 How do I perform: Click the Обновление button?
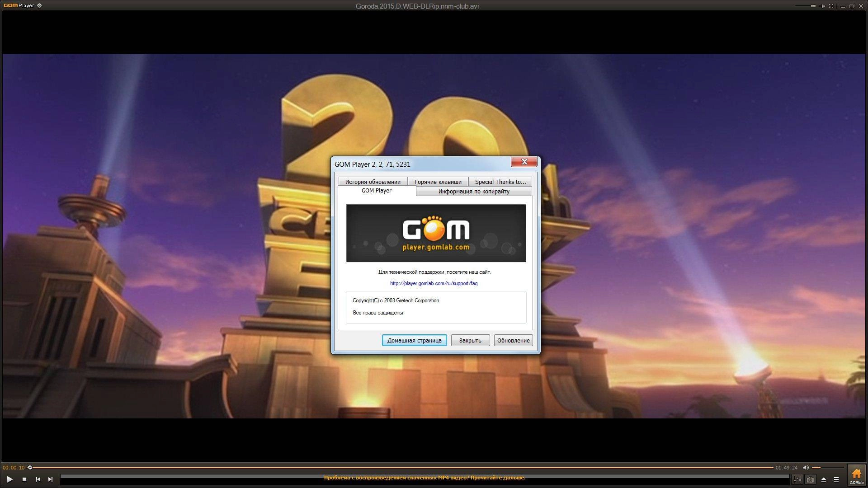513,340
